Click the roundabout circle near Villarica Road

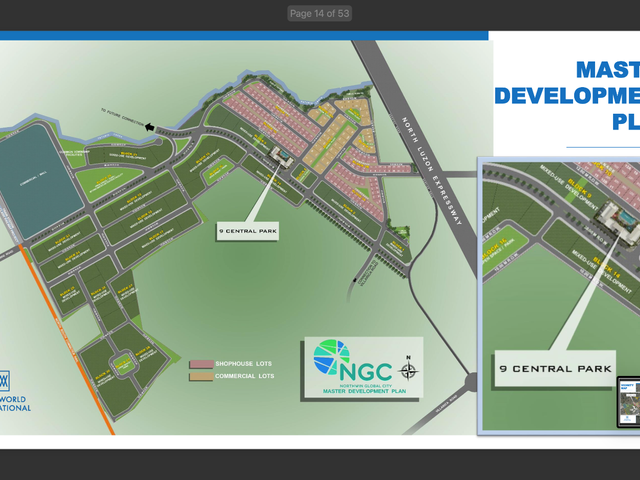tap(471, 382)
